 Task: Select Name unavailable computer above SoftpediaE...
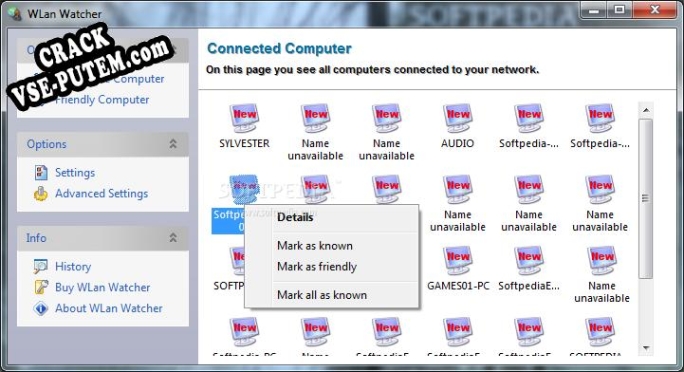pyautogui.click(x=529, y=189)
